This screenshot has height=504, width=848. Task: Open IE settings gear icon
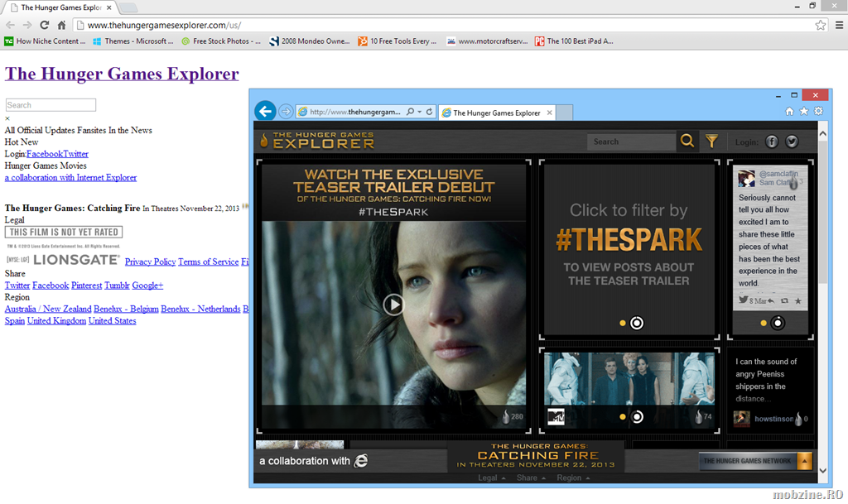(x=818, y=112)
